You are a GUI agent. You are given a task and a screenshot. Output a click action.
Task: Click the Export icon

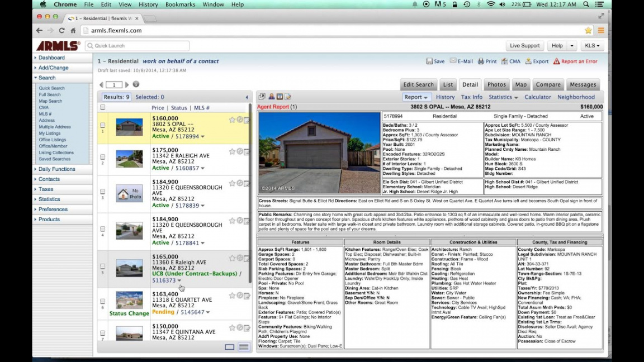click(x=528, y=61)
